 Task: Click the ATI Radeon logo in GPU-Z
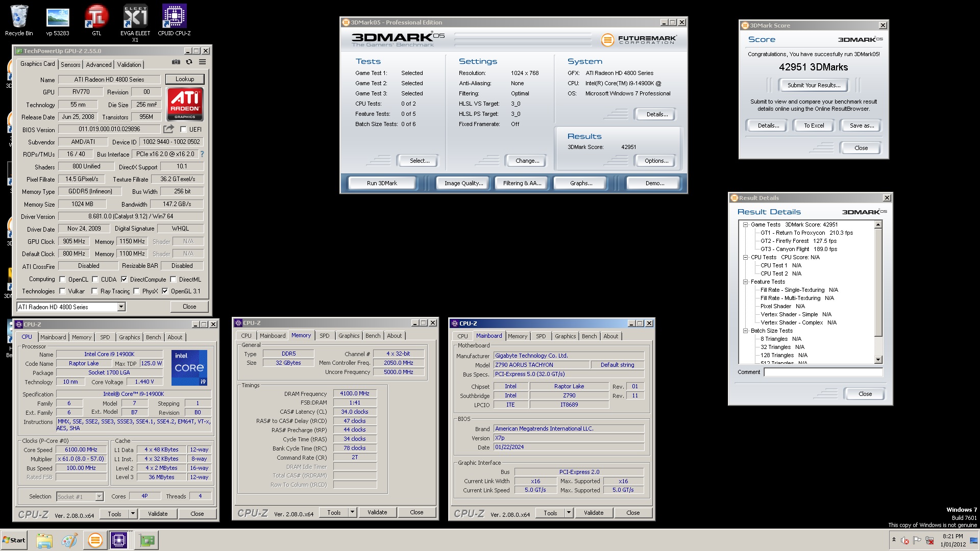pyautogui.click(x=185, y=104)
